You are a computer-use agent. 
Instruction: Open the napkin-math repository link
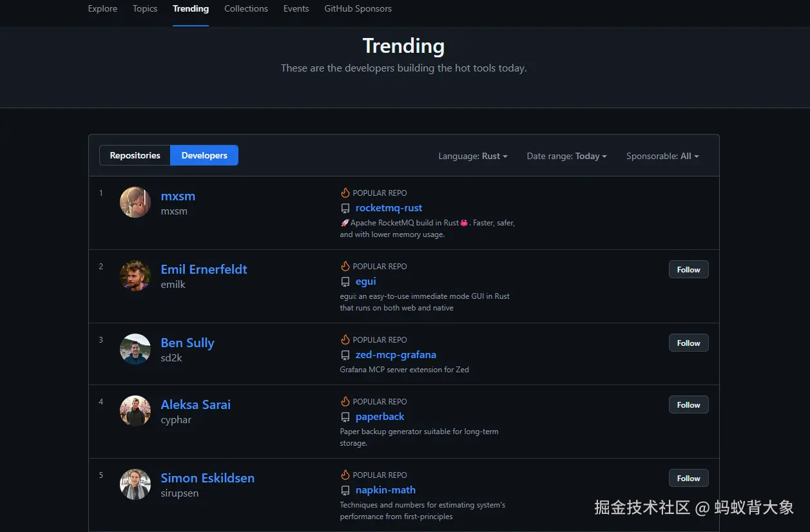[385, 490]
